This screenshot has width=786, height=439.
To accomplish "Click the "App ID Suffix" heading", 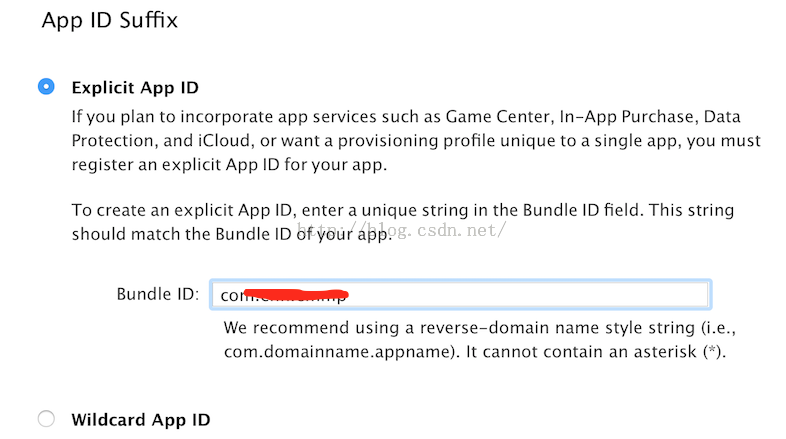I will (109, 20).
